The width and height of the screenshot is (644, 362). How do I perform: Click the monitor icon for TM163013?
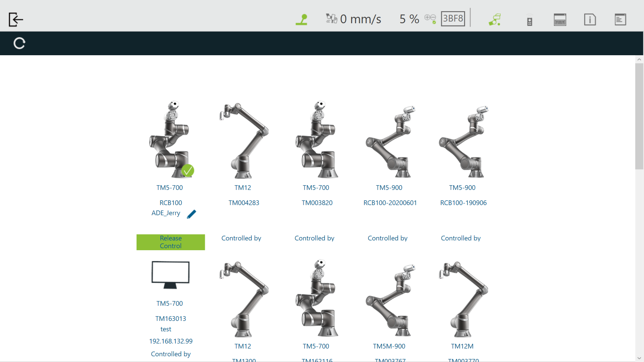171,275
